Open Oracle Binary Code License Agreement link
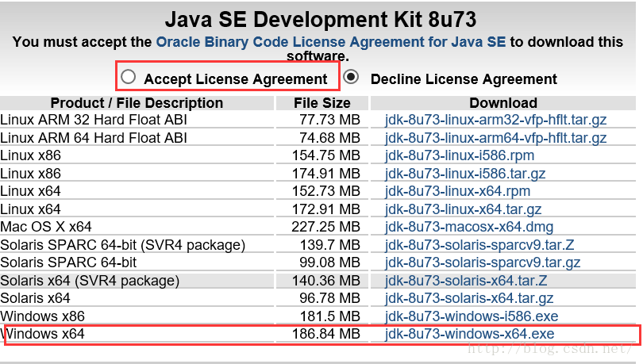Screen dimensions: 643x364 point(330,42)
